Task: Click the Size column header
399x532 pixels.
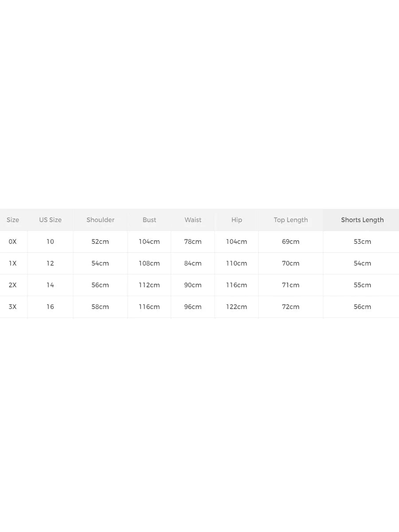Action: pyautogui.click(x=13, y=220)
